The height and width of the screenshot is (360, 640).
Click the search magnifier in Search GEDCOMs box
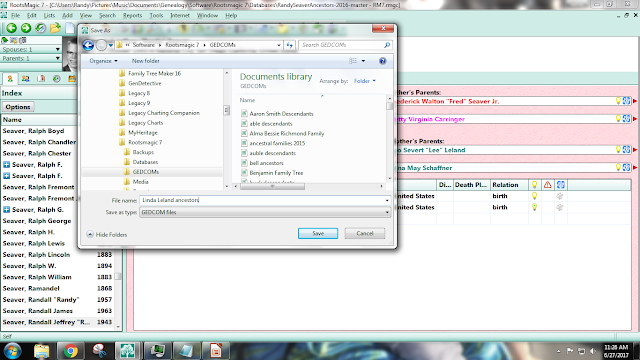pos(387,45)
